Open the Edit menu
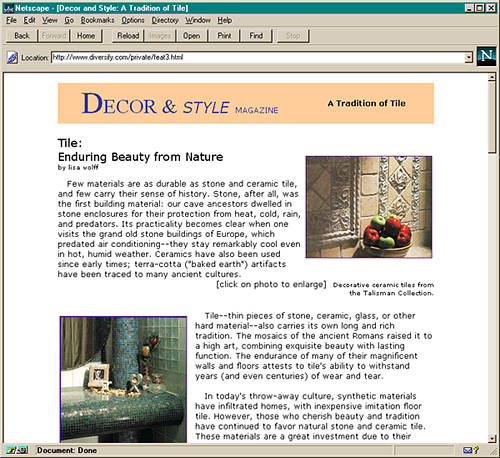This screenshot has height=458, width=500. [x=29, y=20]
